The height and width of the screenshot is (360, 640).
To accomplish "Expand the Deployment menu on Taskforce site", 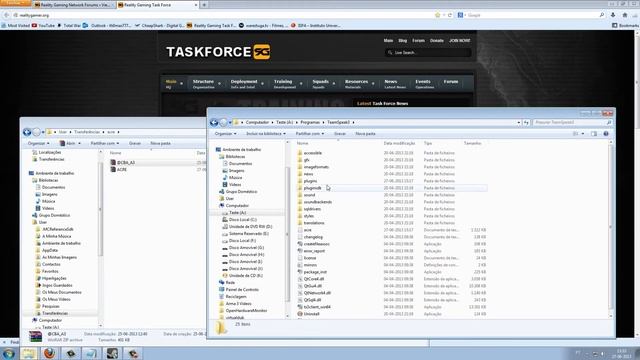I will [x=247, y=84].
